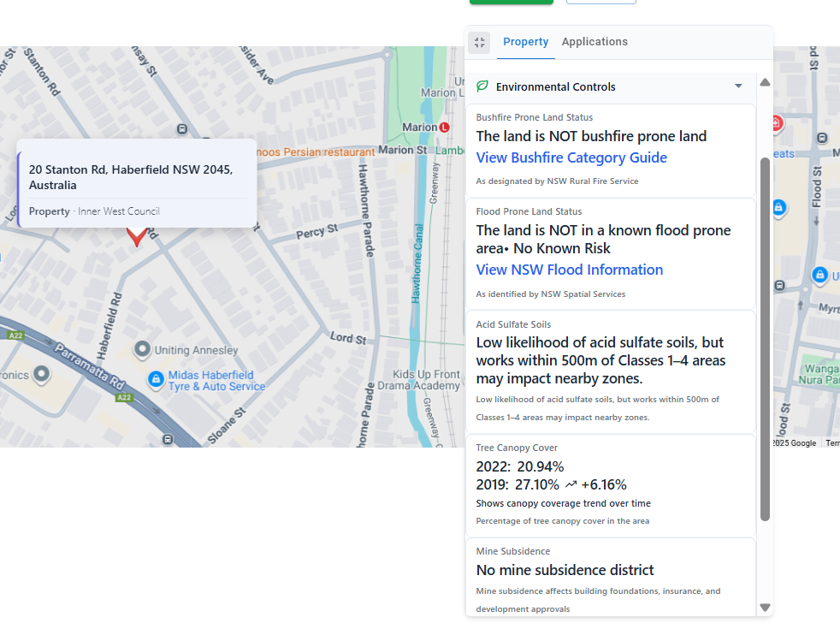Click the green leaf Environmental Controls icon

click(483, 86)
